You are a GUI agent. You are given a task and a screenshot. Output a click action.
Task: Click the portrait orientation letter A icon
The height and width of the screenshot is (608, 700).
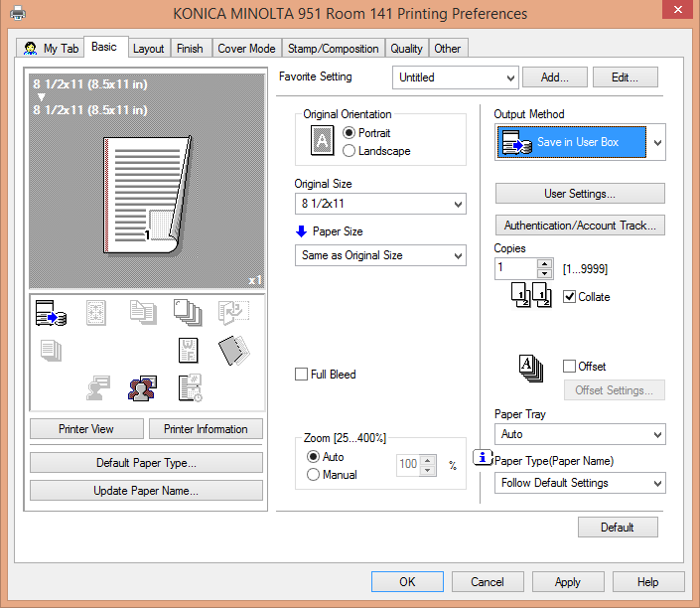click(322, 140)
